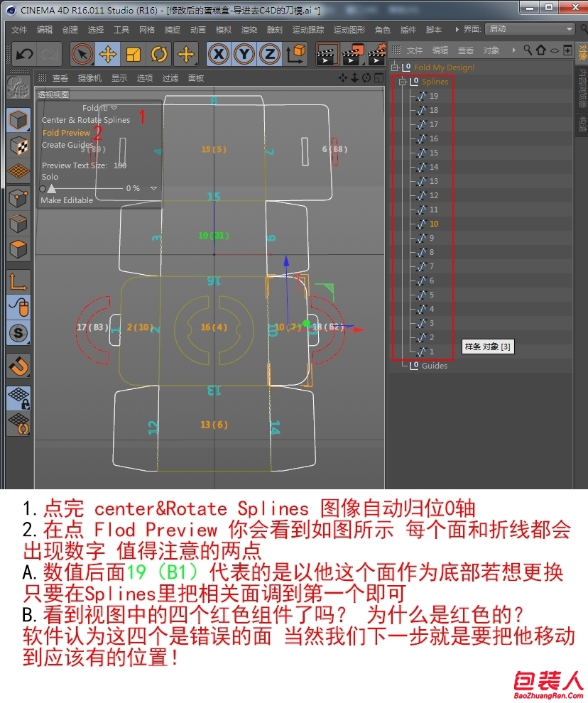Collapse the Fold My Design! tree node
Image resolution: width=588 pixels, height=703 pixels.
click(395, 67)
